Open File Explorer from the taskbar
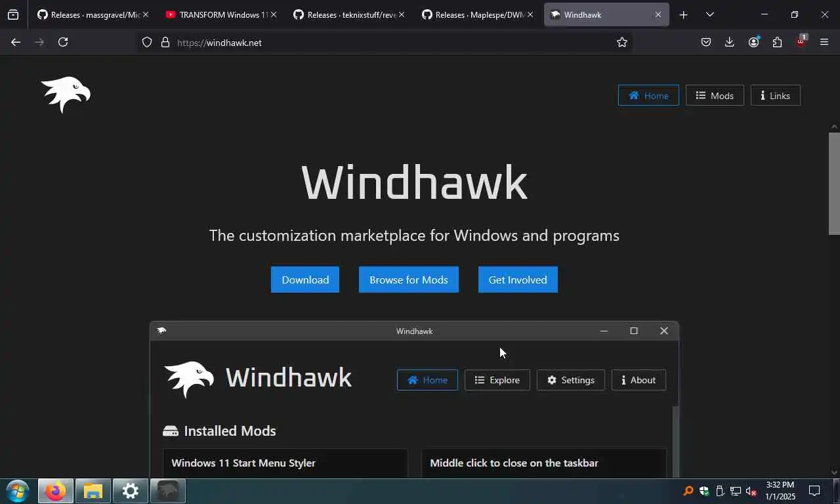The width and height of the screenshot is (840, 504). pyautogui.click(x=93, y=491)
